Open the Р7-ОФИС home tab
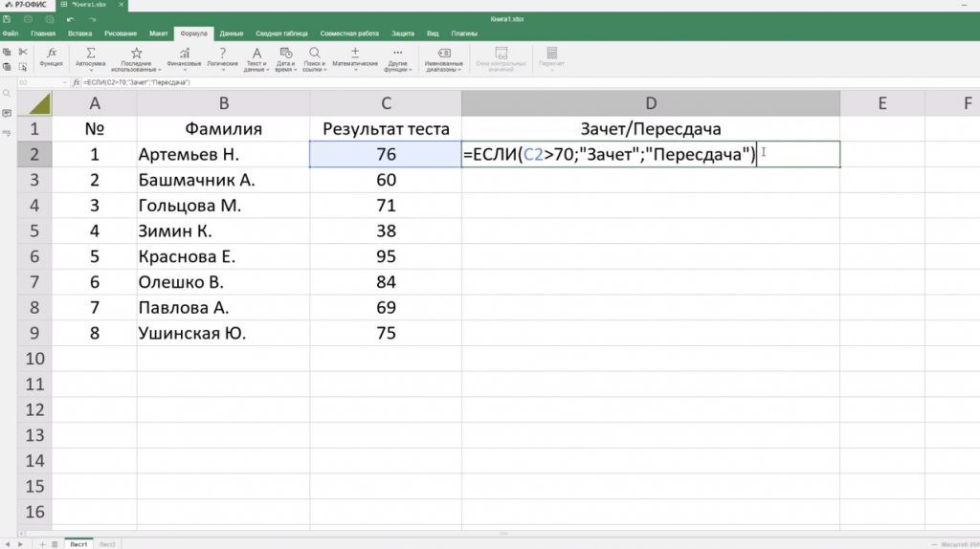 26,5
